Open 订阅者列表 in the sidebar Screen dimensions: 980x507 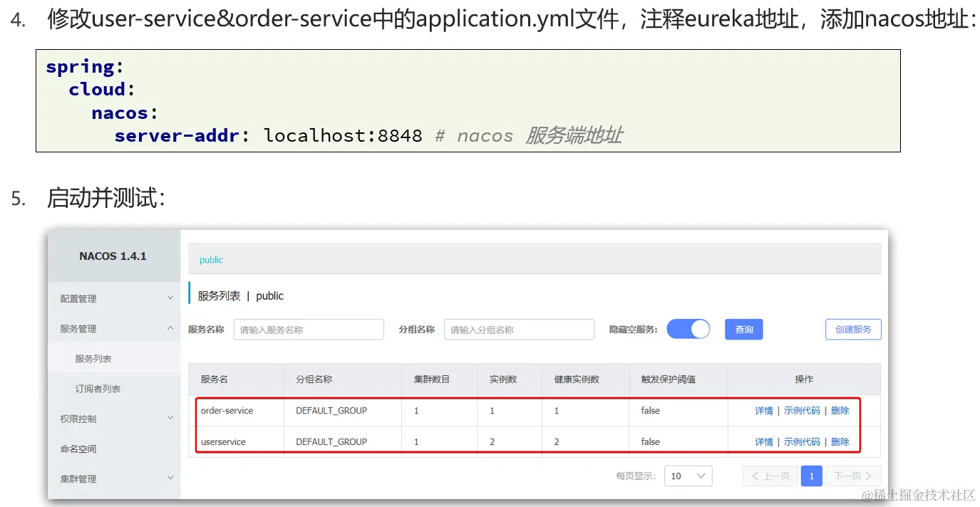click(98, 389)
